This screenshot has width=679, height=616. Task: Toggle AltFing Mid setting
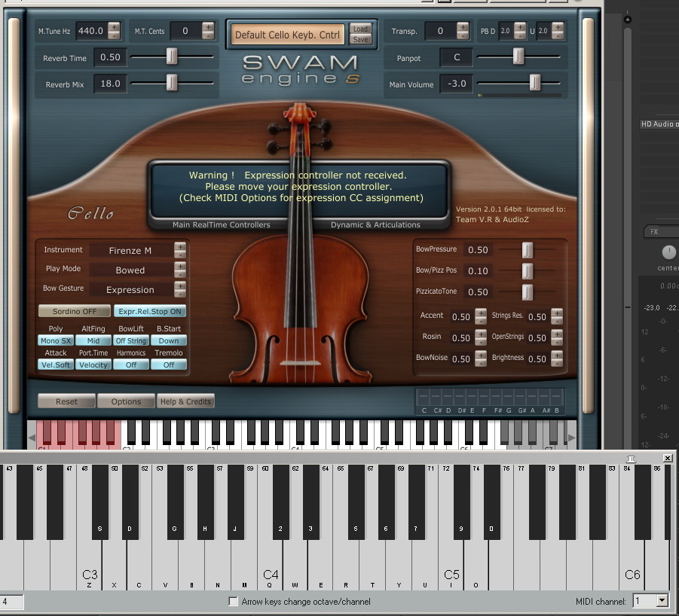[93, 340]
